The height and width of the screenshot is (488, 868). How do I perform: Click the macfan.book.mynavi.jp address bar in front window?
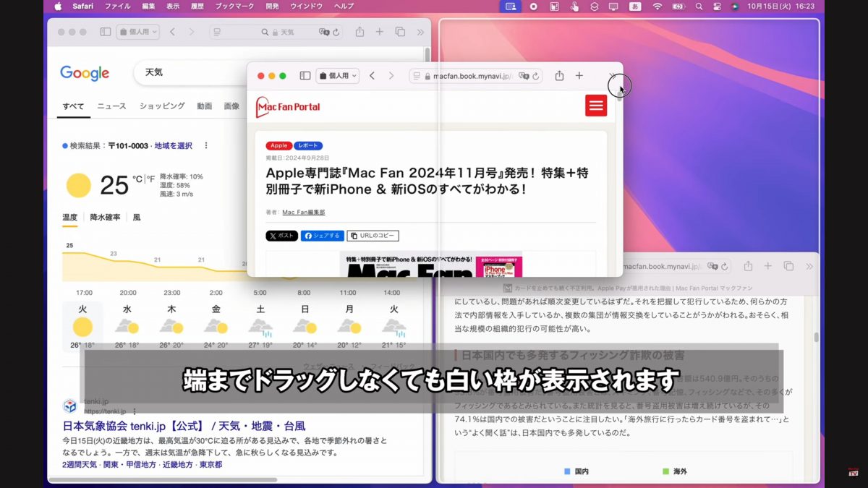(x=476, y=76)
